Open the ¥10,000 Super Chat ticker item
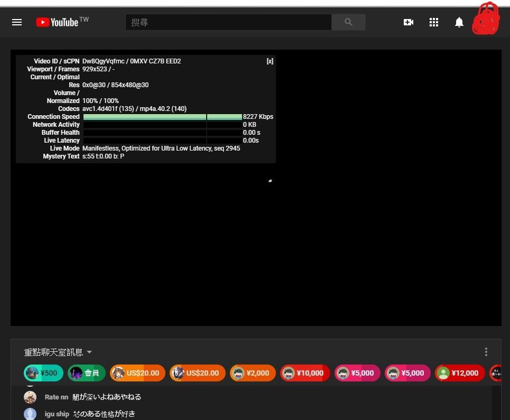The height and width of the screenshot is (420, 510). tap(305, 373)
